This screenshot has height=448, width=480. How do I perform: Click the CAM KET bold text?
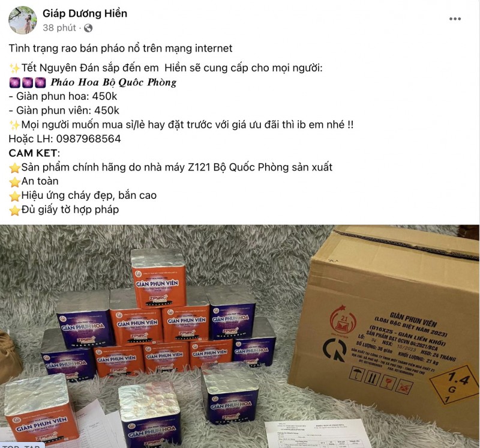point(33,153)
